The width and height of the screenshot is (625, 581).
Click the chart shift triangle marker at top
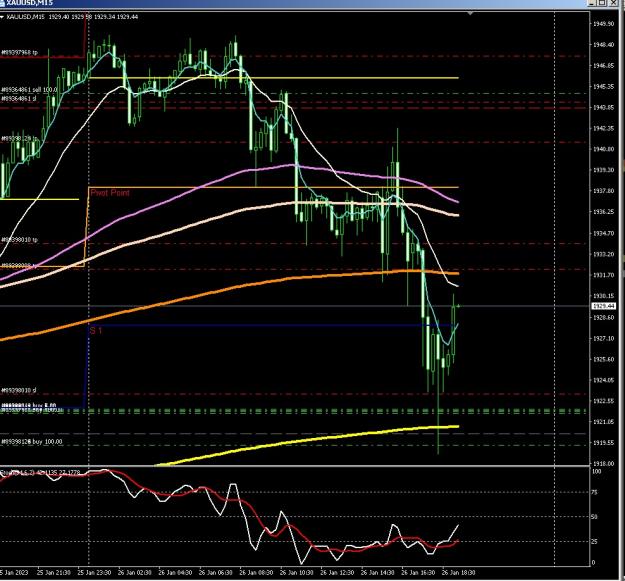(x=470, y=14)
